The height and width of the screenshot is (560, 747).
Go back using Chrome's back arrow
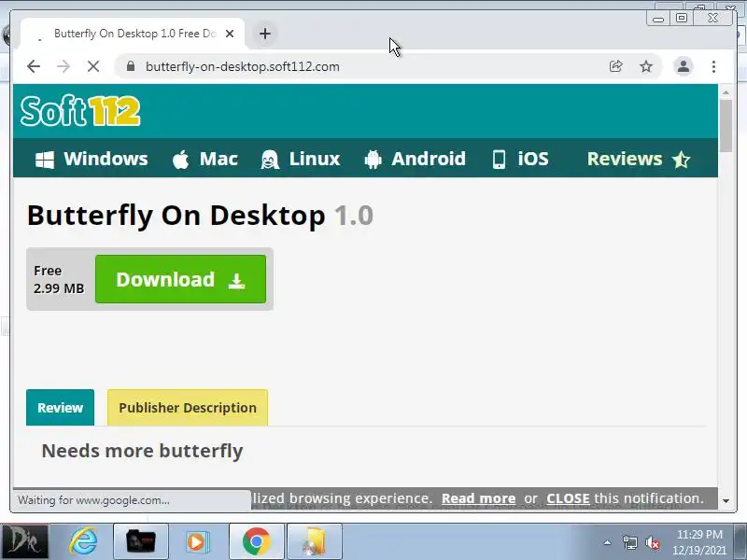point(34,66)
